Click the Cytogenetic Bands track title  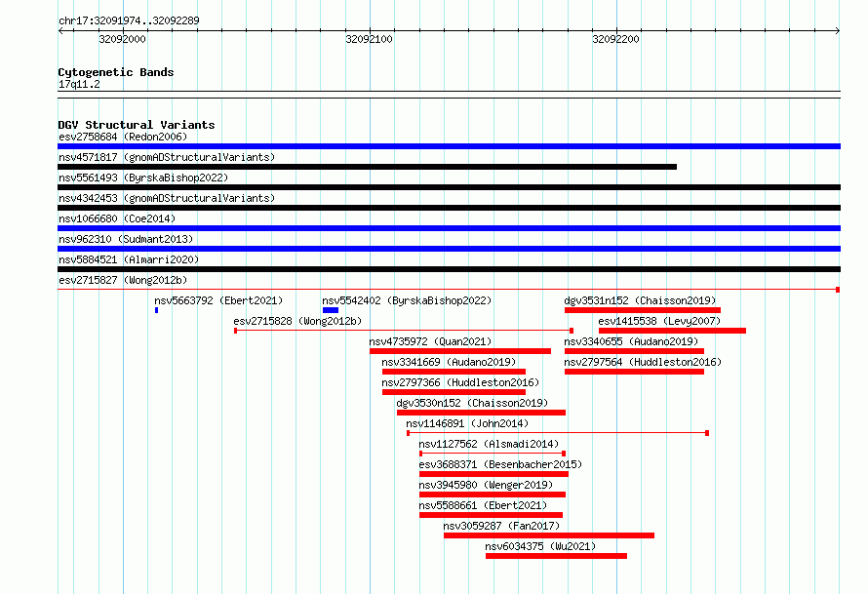click(116, 72)
